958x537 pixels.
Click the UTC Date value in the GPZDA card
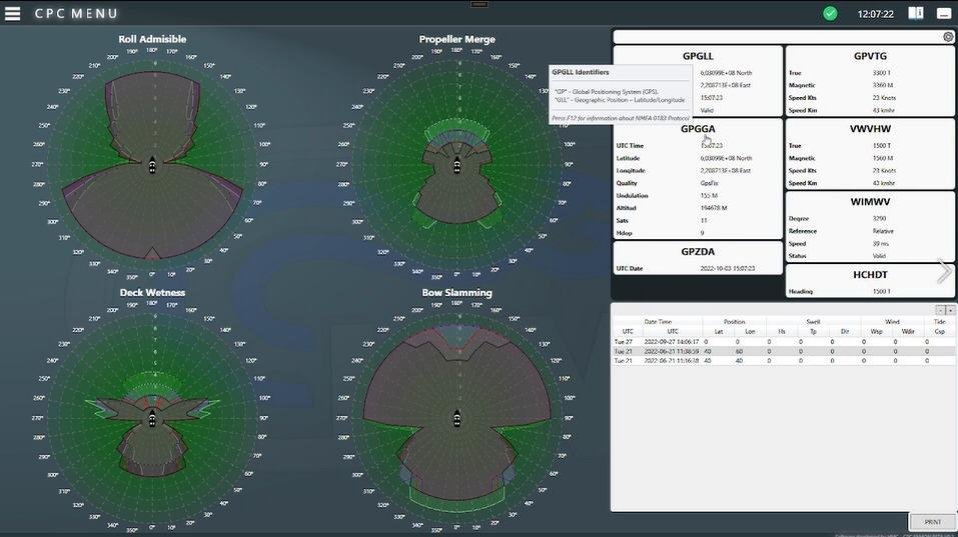tap(727, 268)
